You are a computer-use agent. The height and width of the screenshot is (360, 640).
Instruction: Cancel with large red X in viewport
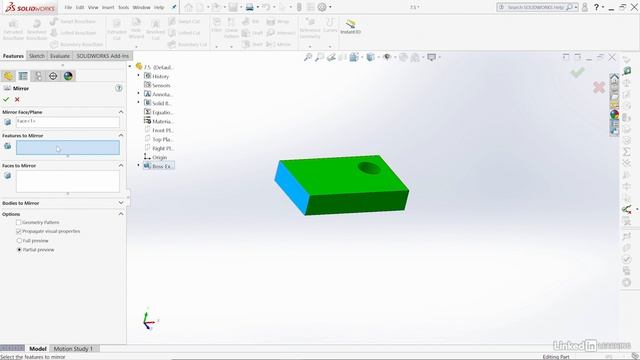[599, 87]
